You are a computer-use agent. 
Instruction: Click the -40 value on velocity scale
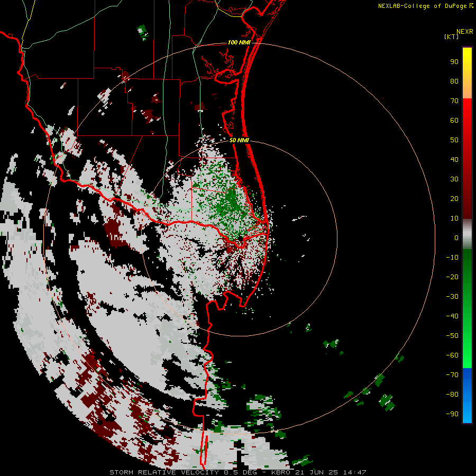pyautogui.click(x=452, y=316)
